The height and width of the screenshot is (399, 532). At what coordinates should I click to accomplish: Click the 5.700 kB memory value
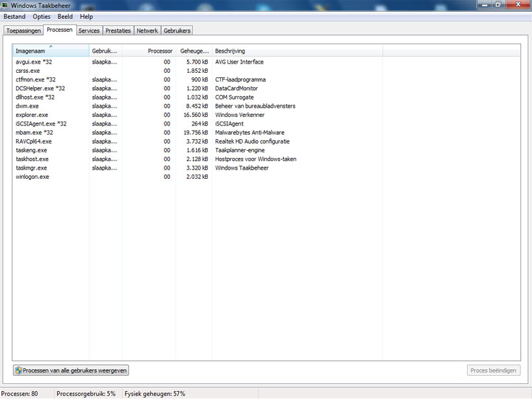point(197,62)
